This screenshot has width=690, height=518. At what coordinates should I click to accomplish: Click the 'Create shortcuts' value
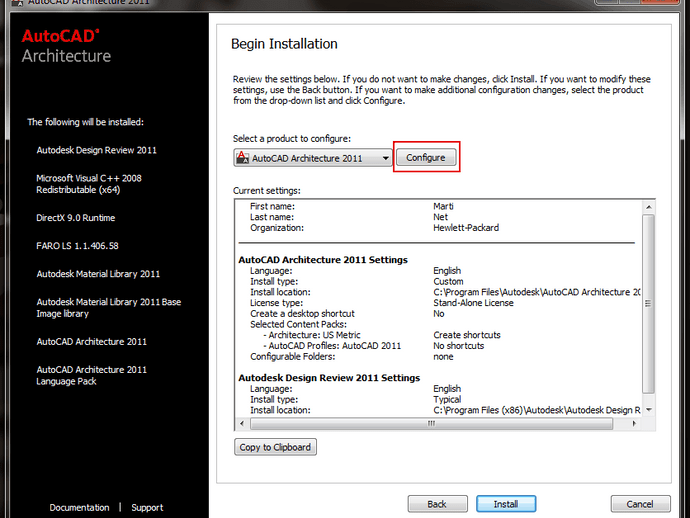467,335
